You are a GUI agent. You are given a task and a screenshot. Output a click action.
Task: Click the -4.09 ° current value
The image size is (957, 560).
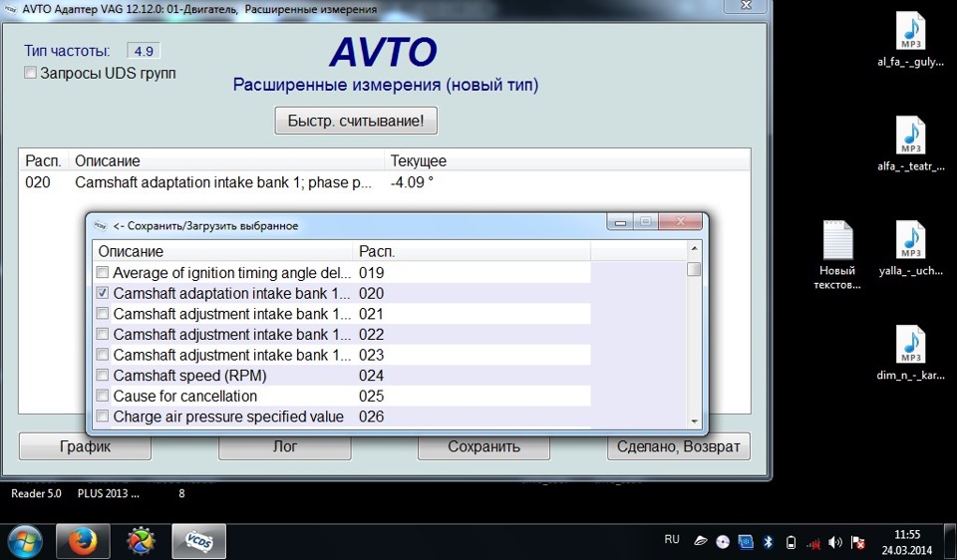pos(412,182)
